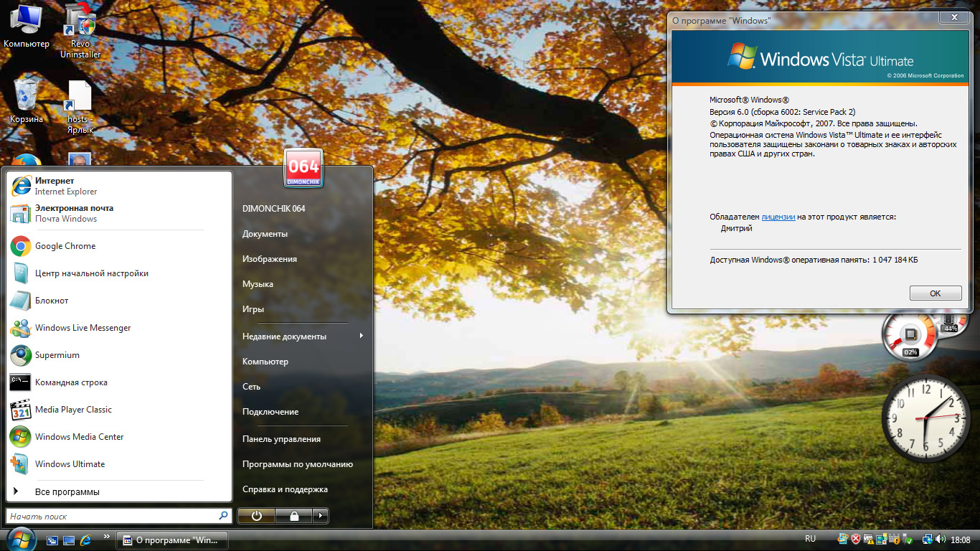
Task: Launch Google Chrome from the Start menu
Action: [65, 246]
